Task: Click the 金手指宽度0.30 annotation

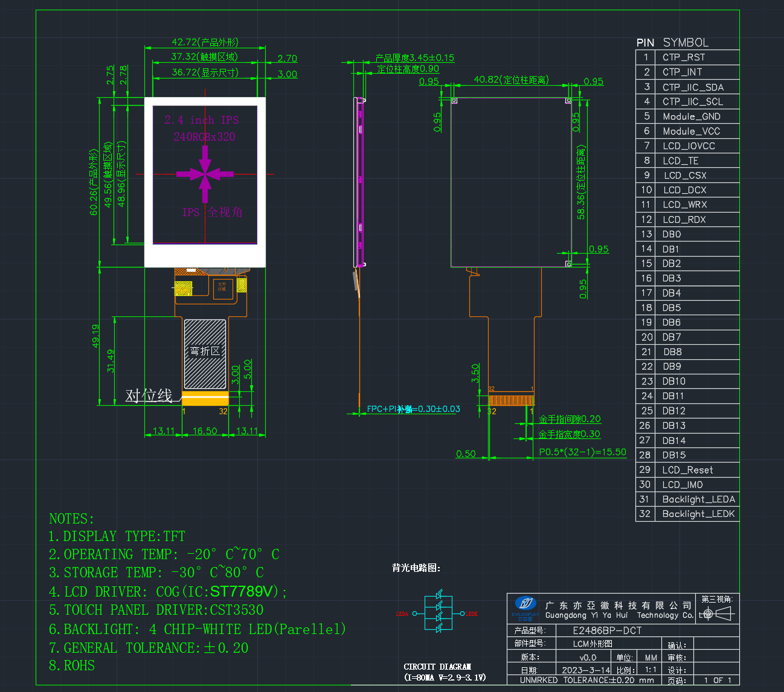Action: point(570,434)
